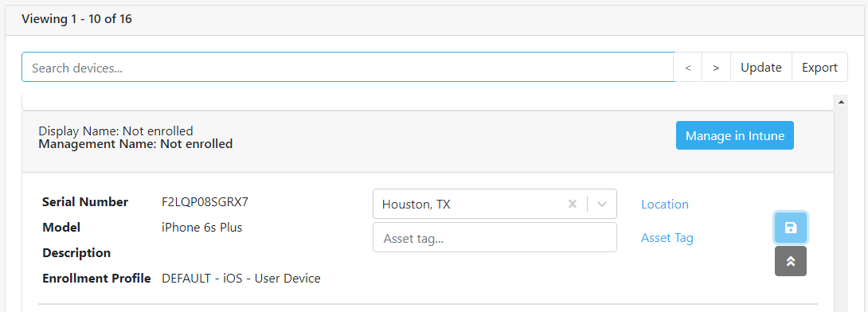Screen dimensions: 868x312
Task: Go to previous page of devices
Action: click(x=687, y=68)
